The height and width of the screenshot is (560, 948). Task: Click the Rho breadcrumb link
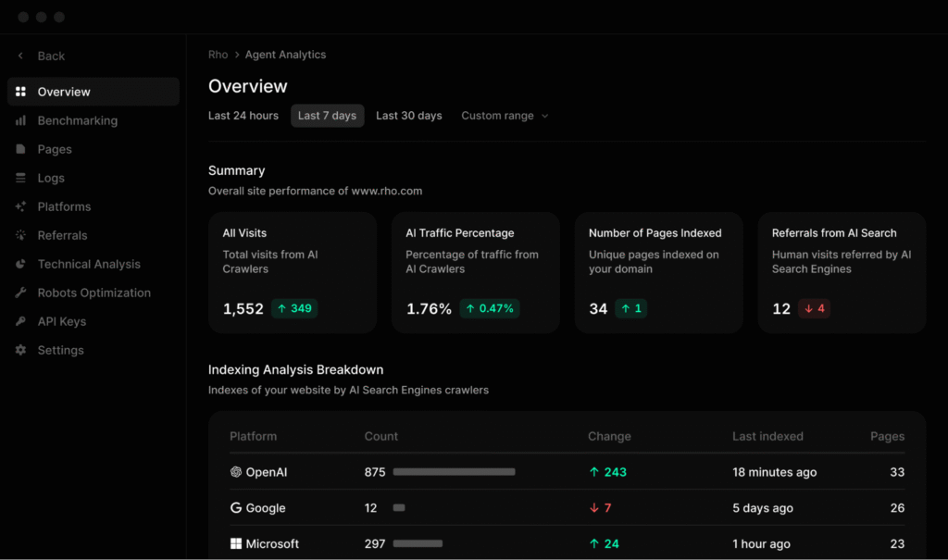(218, 55)
